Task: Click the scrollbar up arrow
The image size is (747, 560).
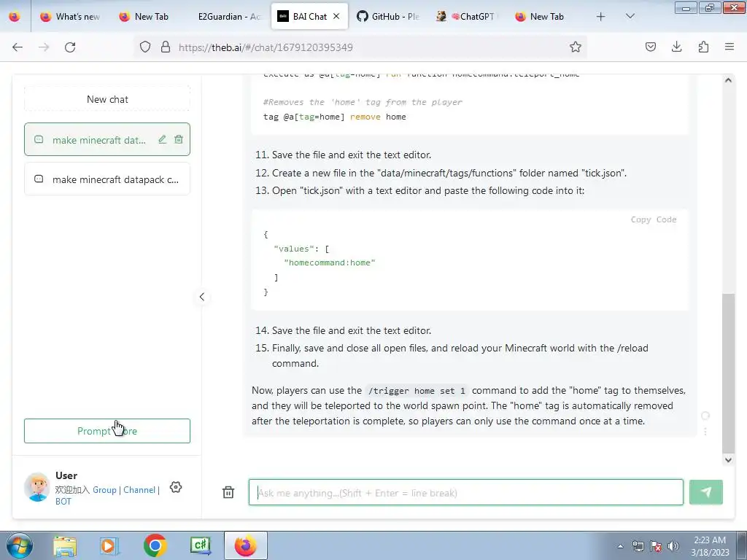Action: pos(728,80)
